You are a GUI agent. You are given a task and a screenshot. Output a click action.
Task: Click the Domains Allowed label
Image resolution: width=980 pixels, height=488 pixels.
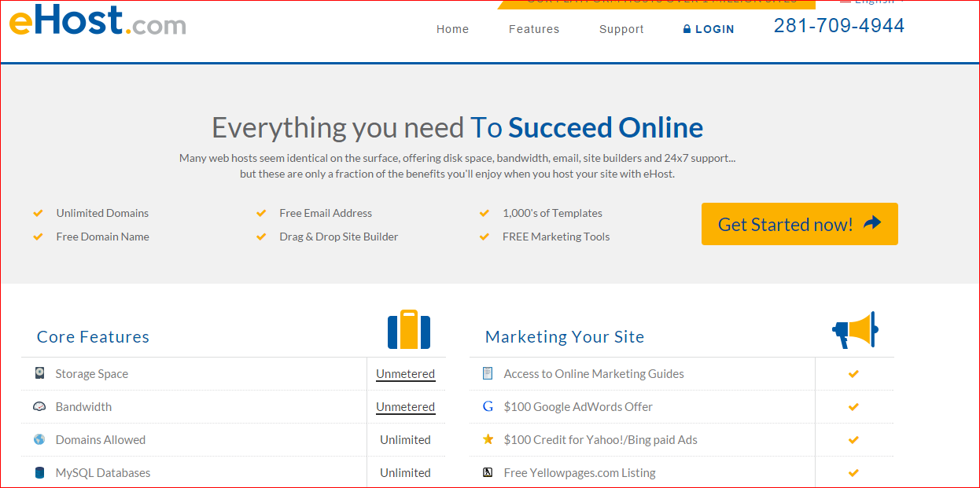coord(101,440)
